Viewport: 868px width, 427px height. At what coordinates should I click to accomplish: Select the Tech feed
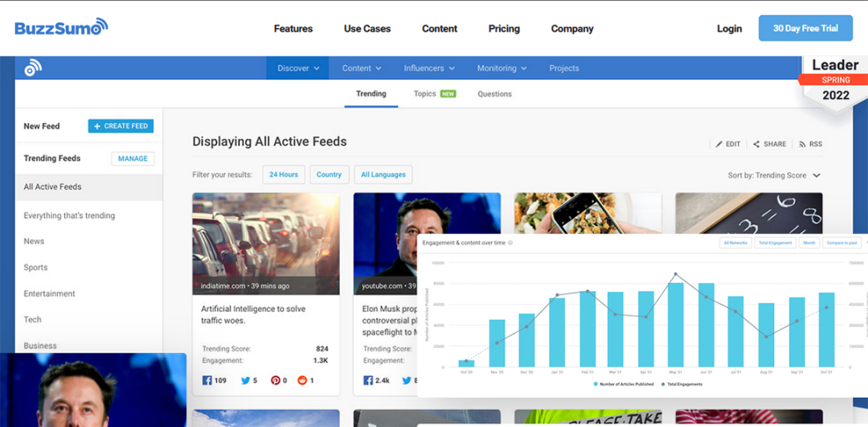click(x=32, y=319)
